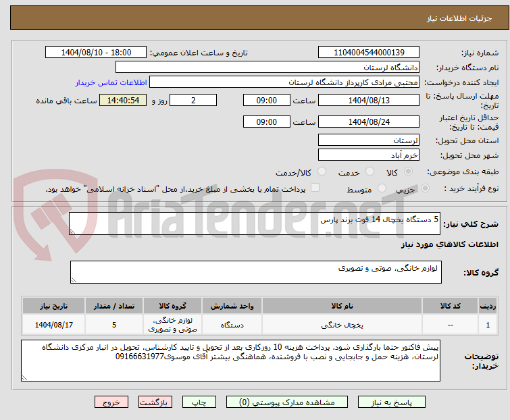Click the response deadline time field beside 1404/08/13

[x=266, y=100]
